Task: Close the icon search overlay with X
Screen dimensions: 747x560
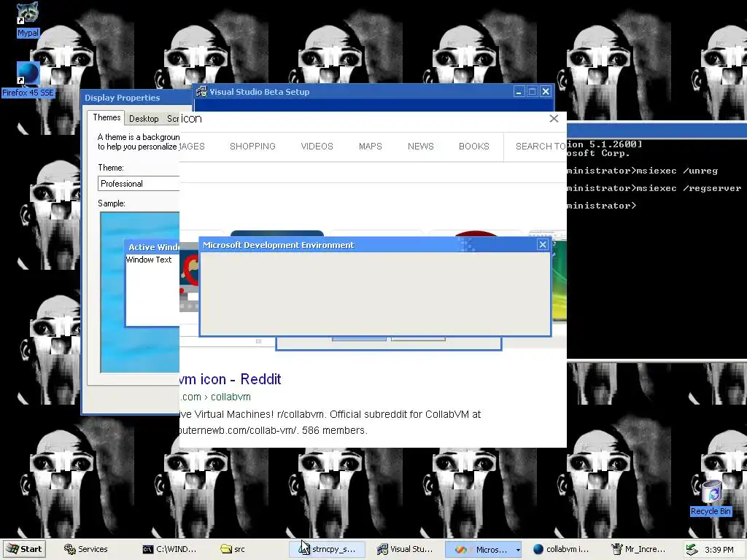Action: (x=554, y=119)
